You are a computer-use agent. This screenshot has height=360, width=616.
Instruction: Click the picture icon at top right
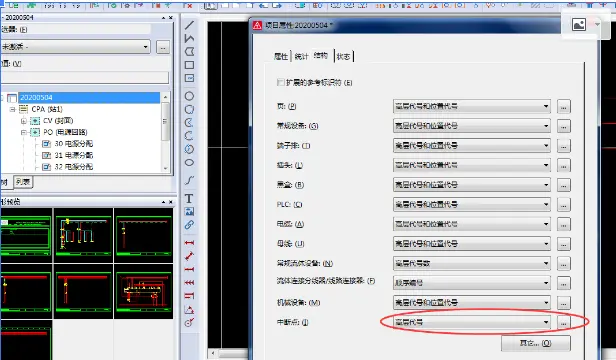pos(579,25)
